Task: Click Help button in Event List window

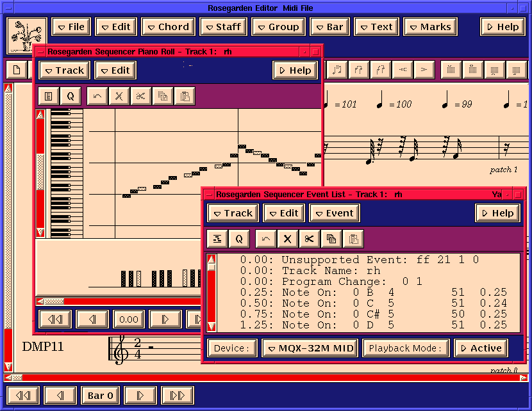Action: click(497, 213)
